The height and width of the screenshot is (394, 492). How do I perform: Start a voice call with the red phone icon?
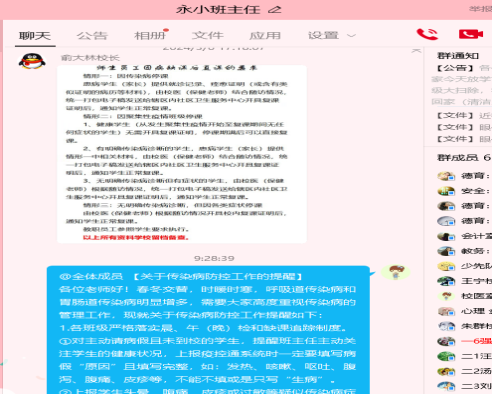point(427,34)
